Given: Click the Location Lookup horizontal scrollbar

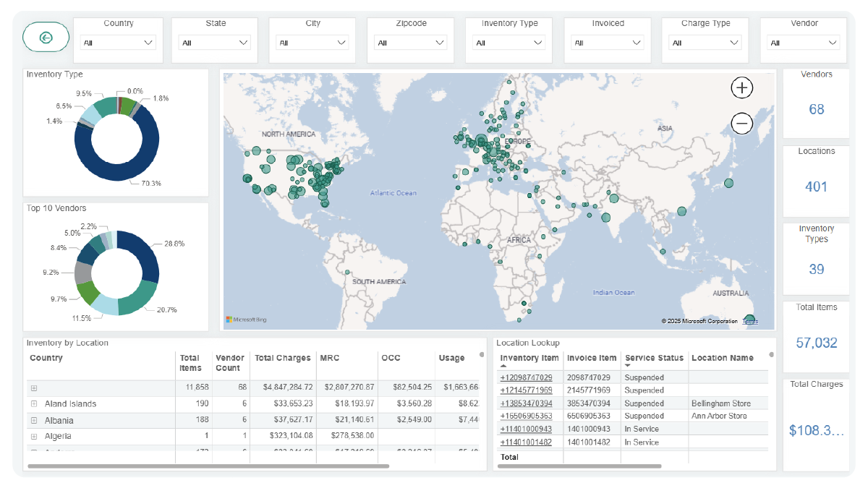Looking at the screenshot, I should coord(579,466).
